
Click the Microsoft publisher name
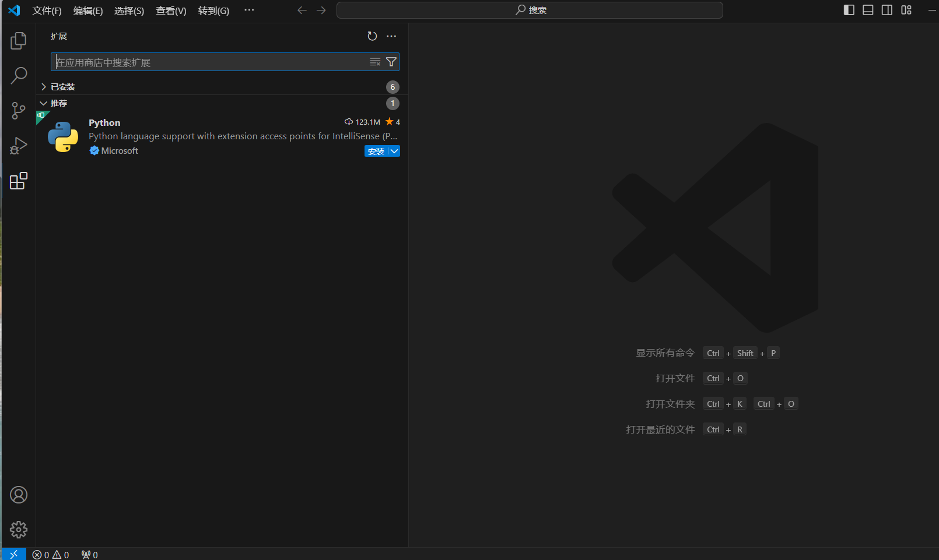(120, 150)
